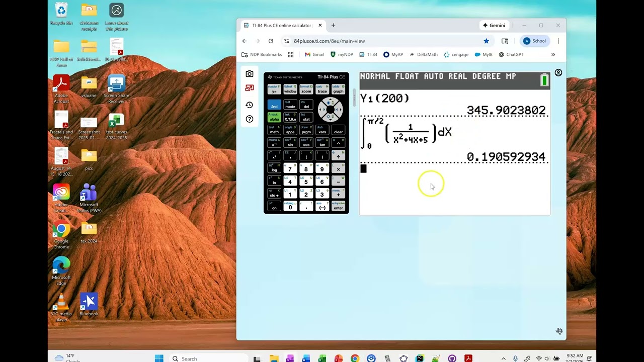Open the Windows Start menu

159,358
